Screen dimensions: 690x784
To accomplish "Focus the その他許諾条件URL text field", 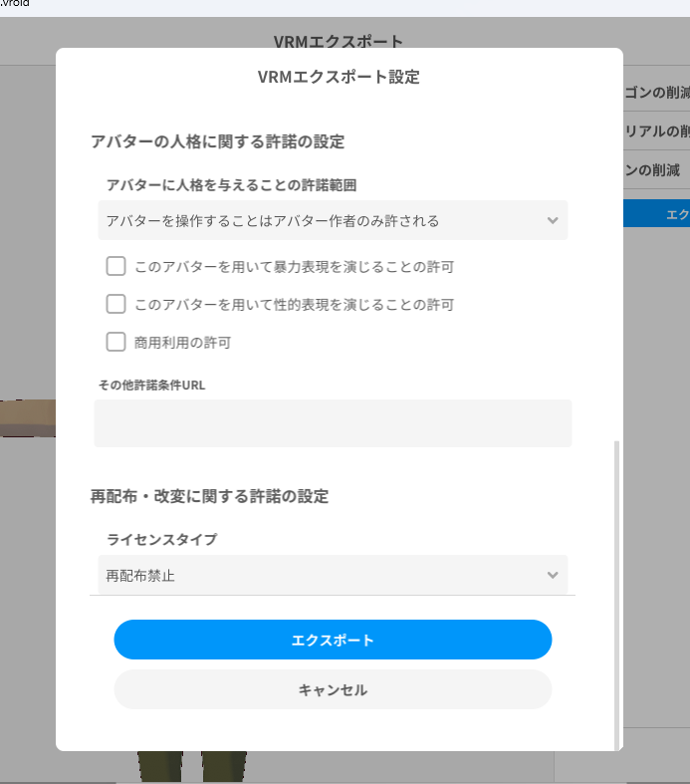I will click(333, 423).
